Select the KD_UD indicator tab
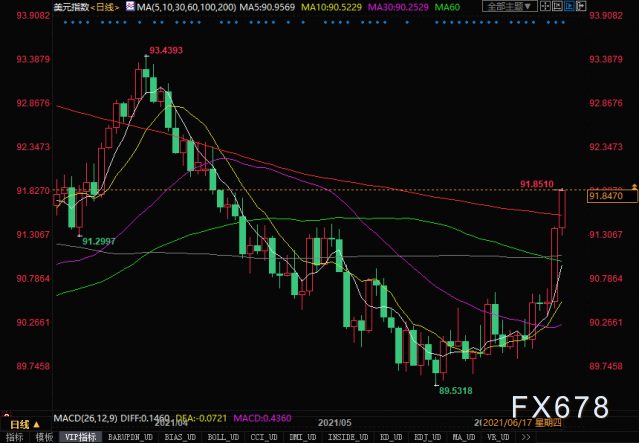Screen dimensions: 640x443 (391, 437)
